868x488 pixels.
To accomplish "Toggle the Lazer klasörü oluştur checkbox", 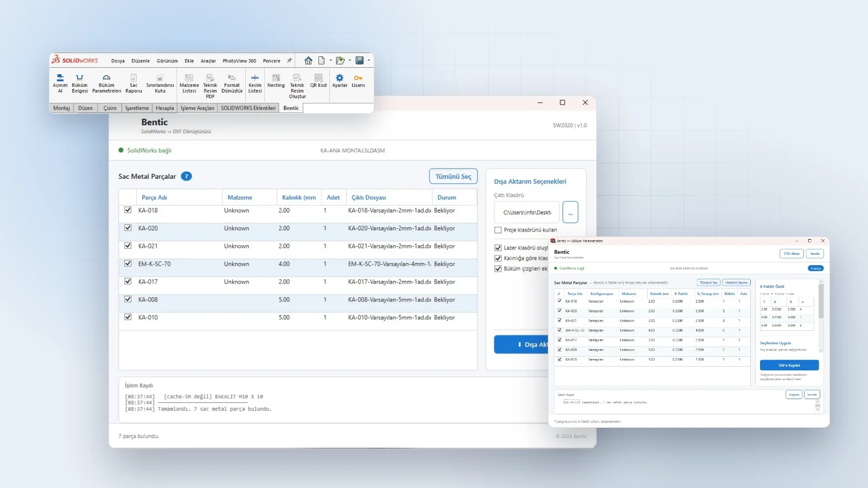I will pyautogui.click(x=498, y=248).
